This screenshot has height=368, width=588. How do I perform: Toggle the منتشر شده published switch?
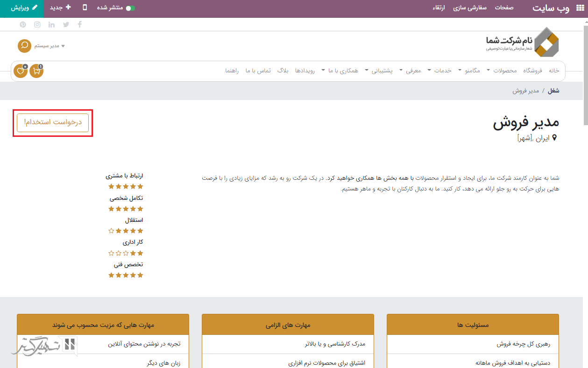click(130, 8)
